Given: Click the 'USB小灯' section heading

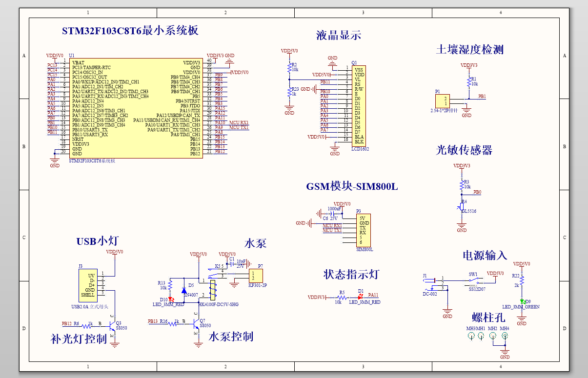Looking at the screenshot, I should (97, 241).
